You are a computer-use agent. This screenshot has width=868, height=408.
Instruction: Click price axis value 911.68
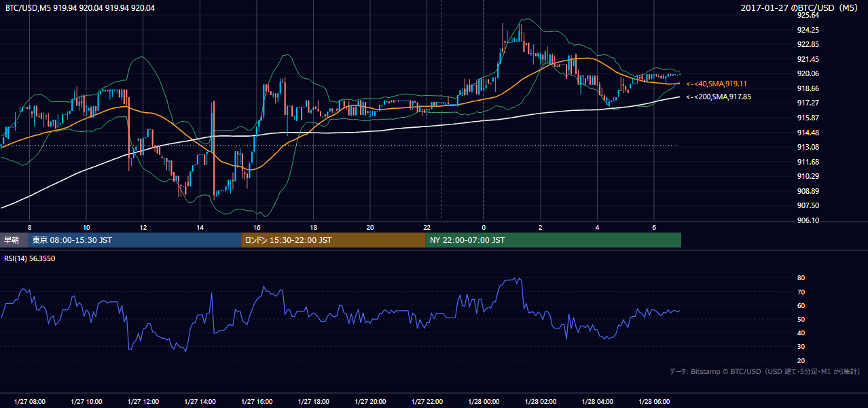click(x=808, y=162)
